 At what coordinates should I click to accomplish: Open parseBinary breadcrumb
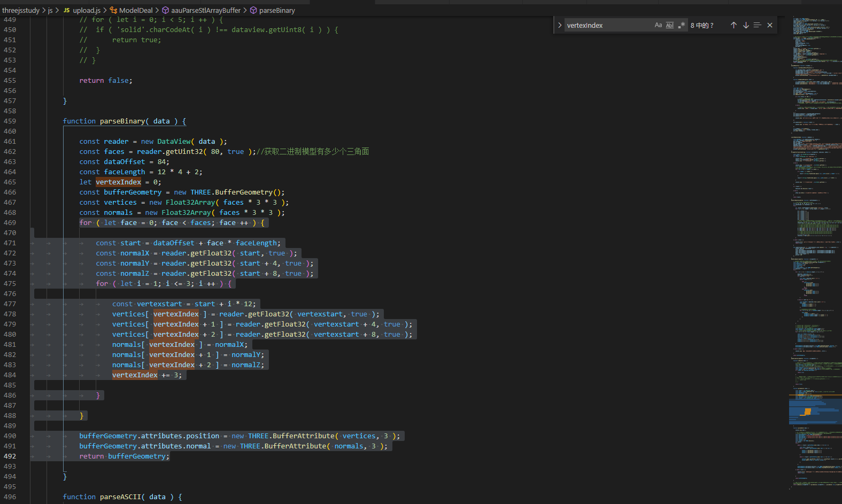pyautogui.click(x=277, y=10)
